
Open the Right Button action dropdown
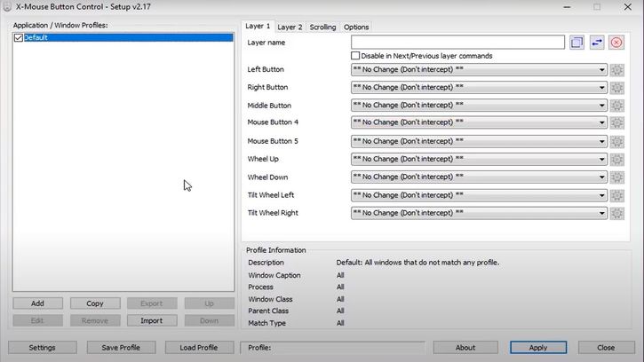(x=479, y=88)
